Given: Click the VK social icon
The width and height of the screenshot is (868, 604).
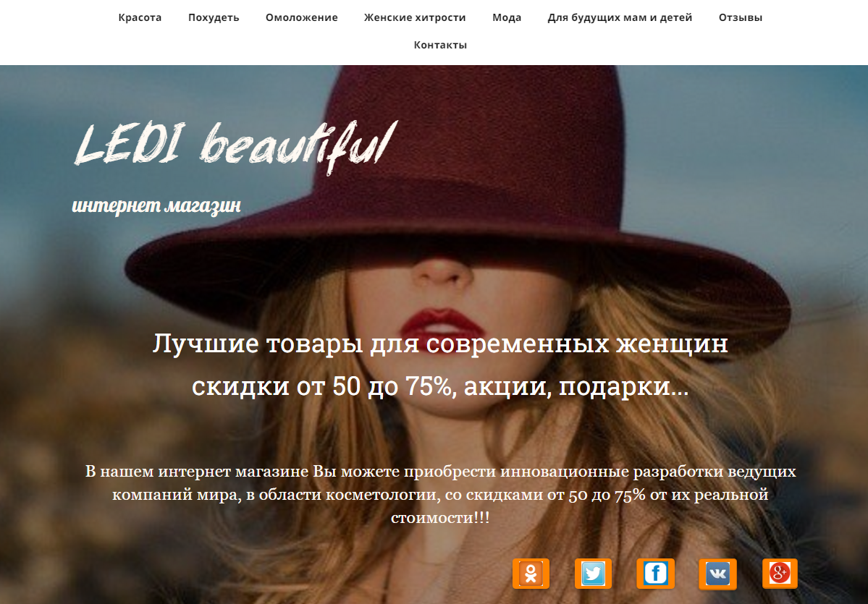Looking at the screenshot, I should click(x=718, y=574).
